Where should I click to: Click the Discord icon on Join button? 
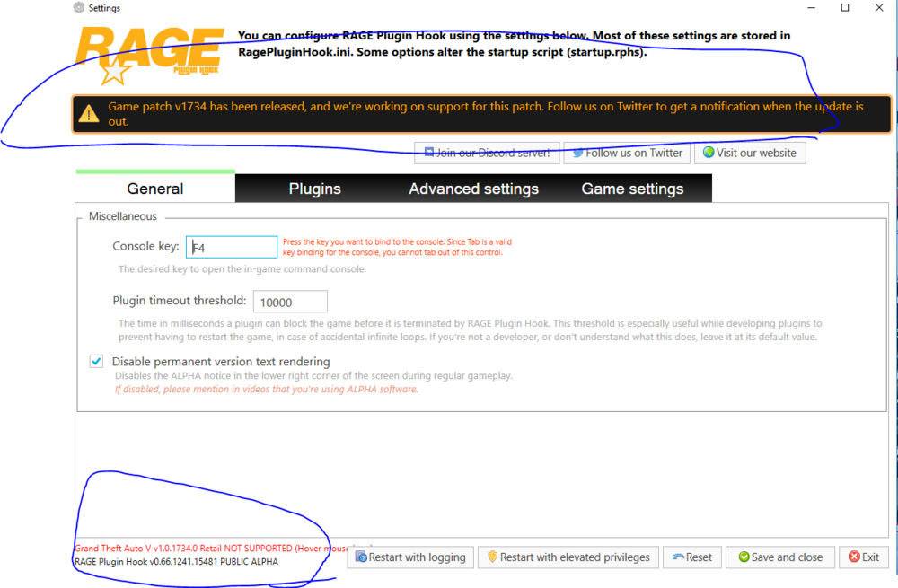tap(429, 153)
